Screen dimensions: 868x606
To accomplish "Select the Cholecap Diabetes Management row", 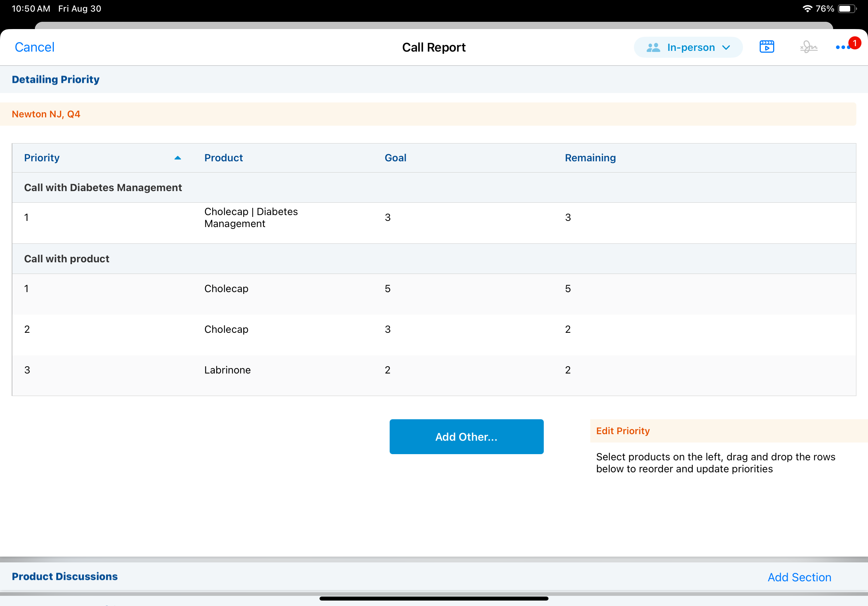I will (x=251, y=218).
